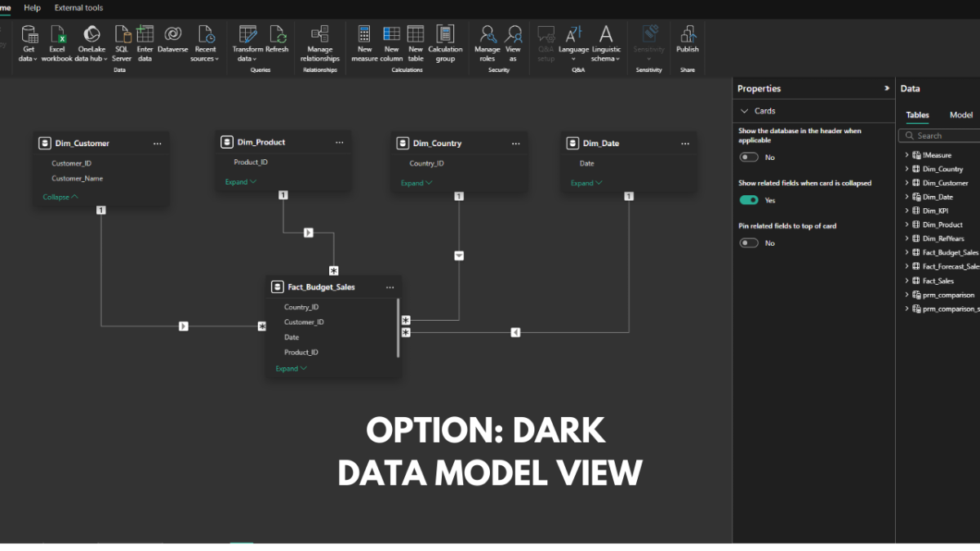Click Expand on the Dim_Product card
The image size is (980, 551).
pyautogui.click(x=240, y=181)
